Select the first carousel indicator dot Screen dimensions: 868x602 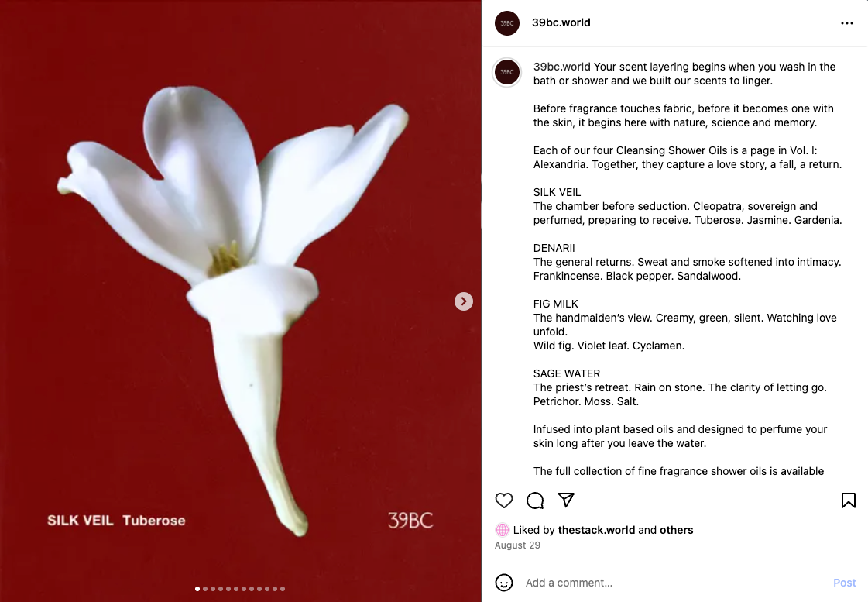point(197,589)
